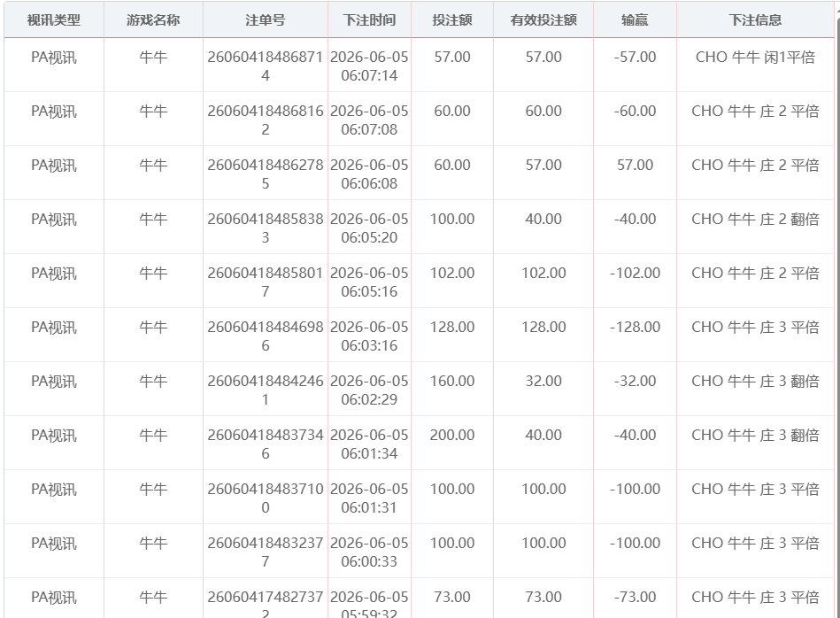Click the 输赢 column header
The image size is (840, 618).
click(635, 19)
